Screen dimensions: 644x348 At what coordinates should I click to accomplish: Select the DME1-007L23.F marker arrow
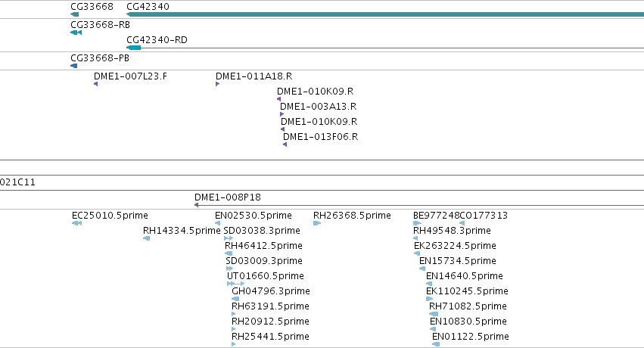95,84
